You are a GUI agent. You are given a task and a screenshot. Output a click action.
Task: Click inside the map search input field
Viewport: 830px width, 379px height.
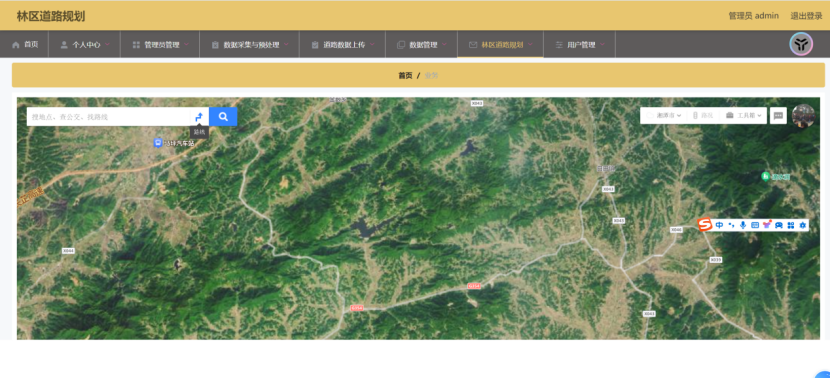109,116
